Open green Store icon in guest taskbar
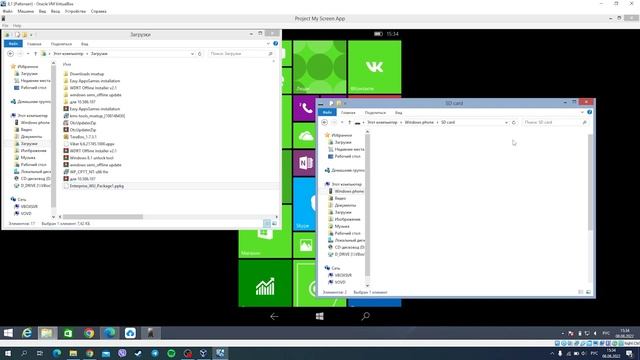This screenshot has height=360, width=640. tap(68, 333)
